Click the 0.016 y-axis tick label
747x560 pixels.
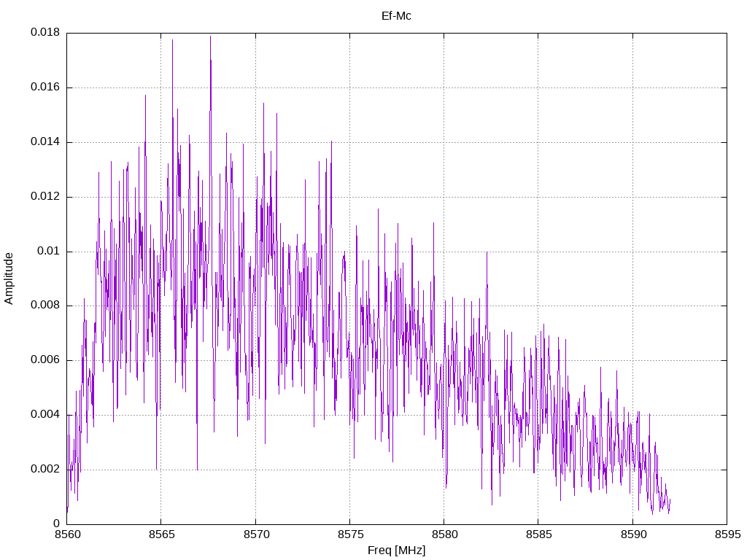tap(45, 87)
